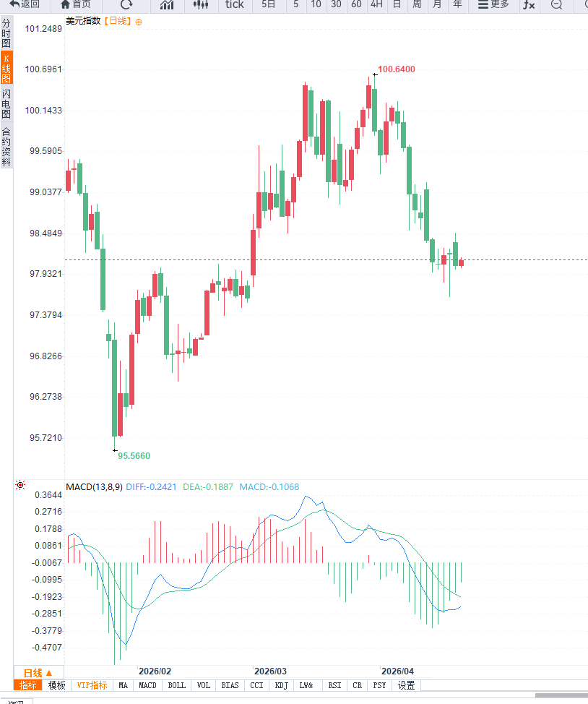Switch to the line chart style
The image size is (588, 704).
(167, 4)
